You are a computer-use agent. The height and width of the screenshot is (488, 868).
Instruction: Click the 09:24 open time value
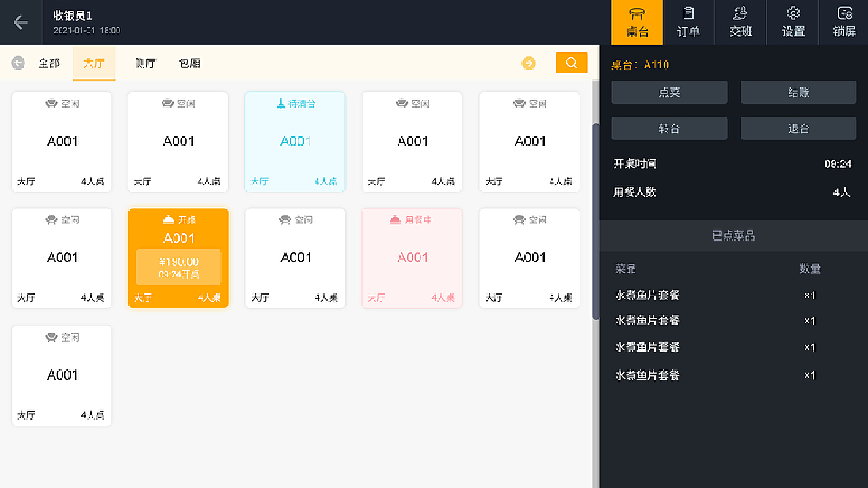coord(838,164)
